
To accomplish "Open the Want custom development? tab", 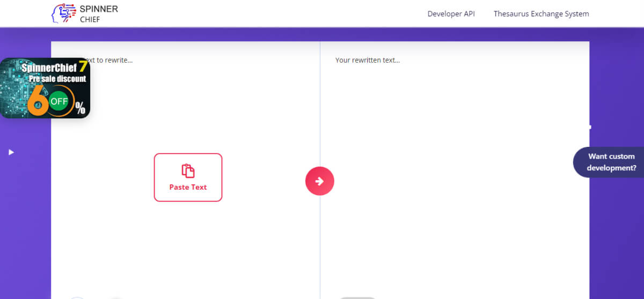I will (611, 162).
